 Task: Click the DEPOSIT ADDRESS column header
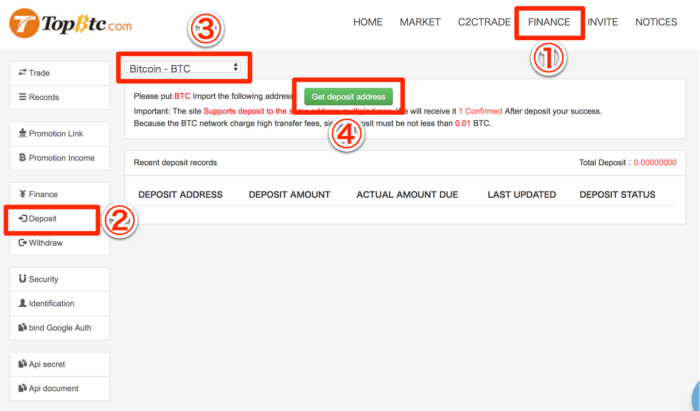coord(180,195)
